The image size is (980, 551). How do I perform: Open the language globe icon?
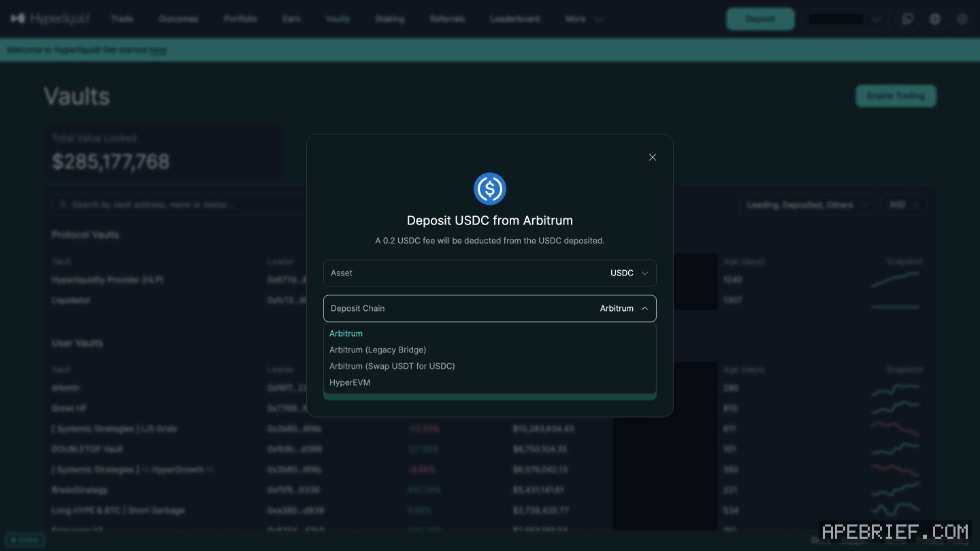tap(935, 19)
